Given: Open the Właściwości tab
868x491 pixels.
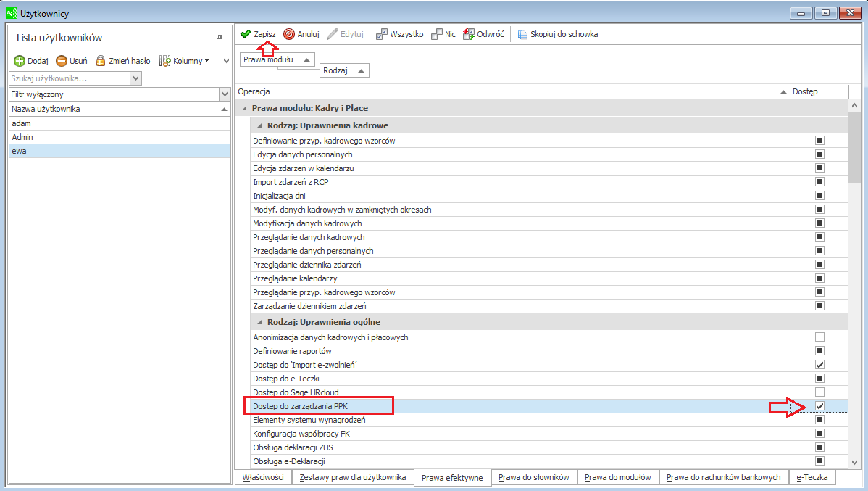Looking at the screenshot, I should point(263,477).
